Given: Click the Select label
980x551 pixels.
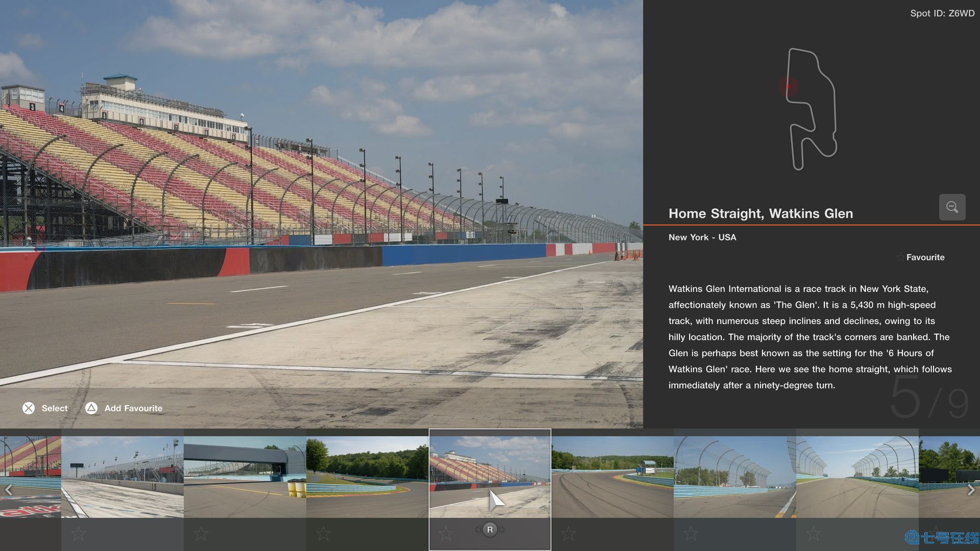Looking at the screenshot, I should coord(54,408).
